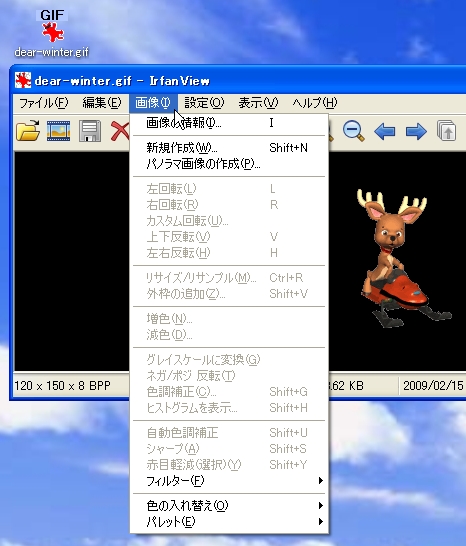
Task: Choose 画像の情報(I)... menu entry
Action: tap(229, 123)
